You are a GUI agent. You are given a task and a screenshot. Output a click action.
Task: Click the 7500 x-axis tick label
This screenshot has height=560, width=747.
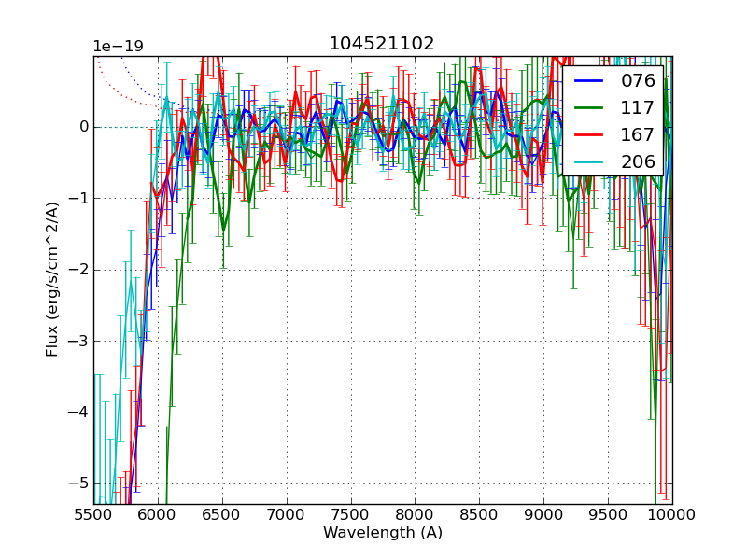point(351,513)
